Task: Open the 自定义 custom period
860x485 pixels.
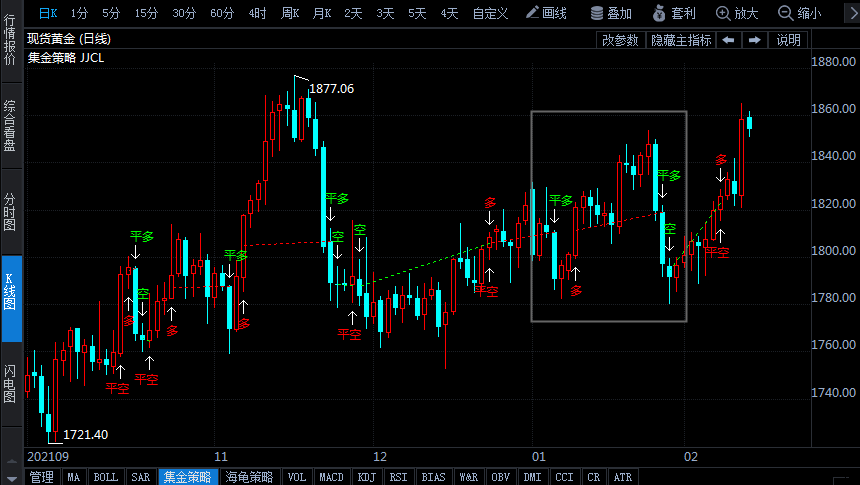Action: tap(490, 13)
